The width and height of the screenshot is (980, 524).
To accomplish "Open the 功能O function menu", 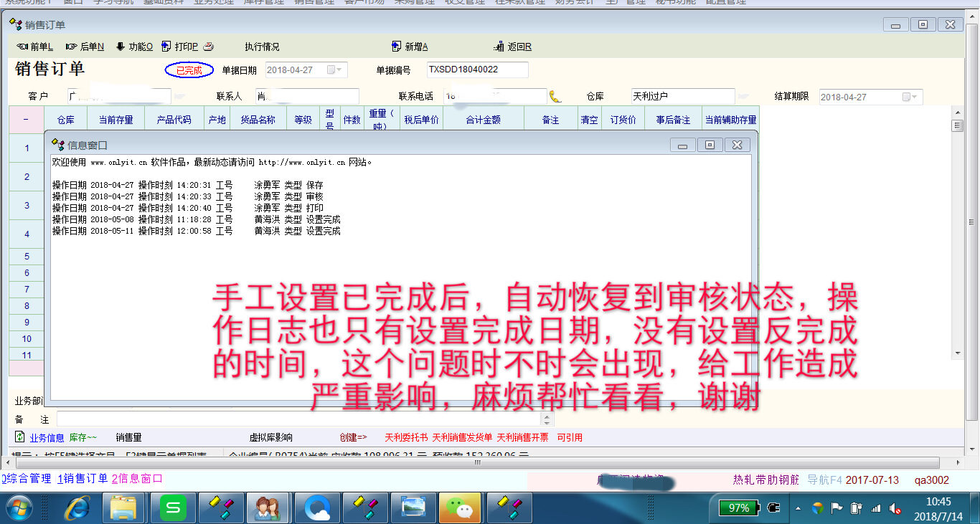I will [x=134, y=47].
